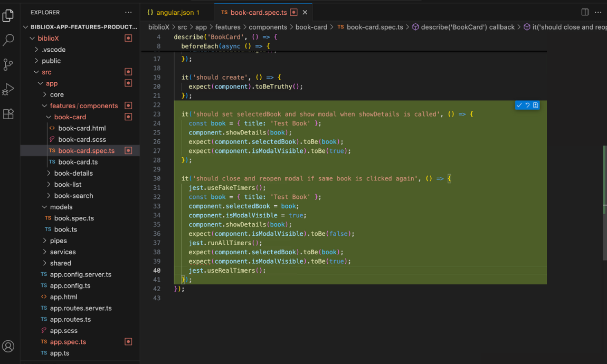
Task: Open the Run and Debug view
Action: click(8, 89)
